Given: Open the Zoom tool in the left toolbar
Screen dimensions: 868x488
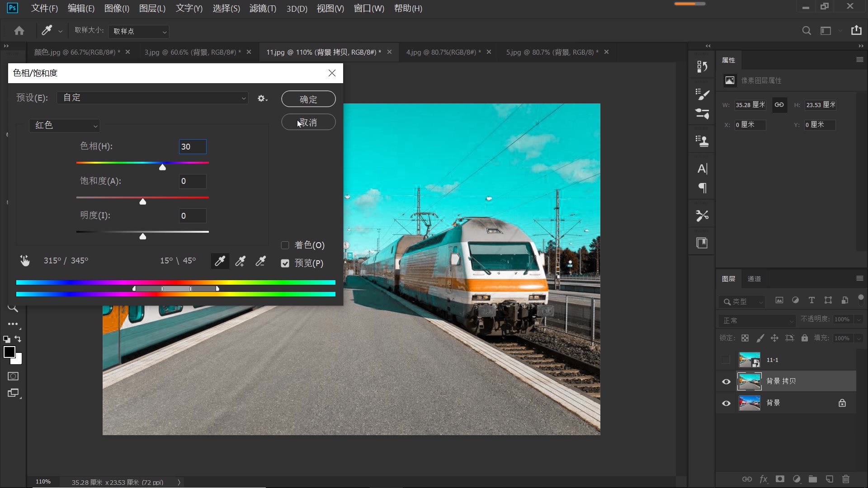Looking at the screenshot, I should [x=13, y=309].
